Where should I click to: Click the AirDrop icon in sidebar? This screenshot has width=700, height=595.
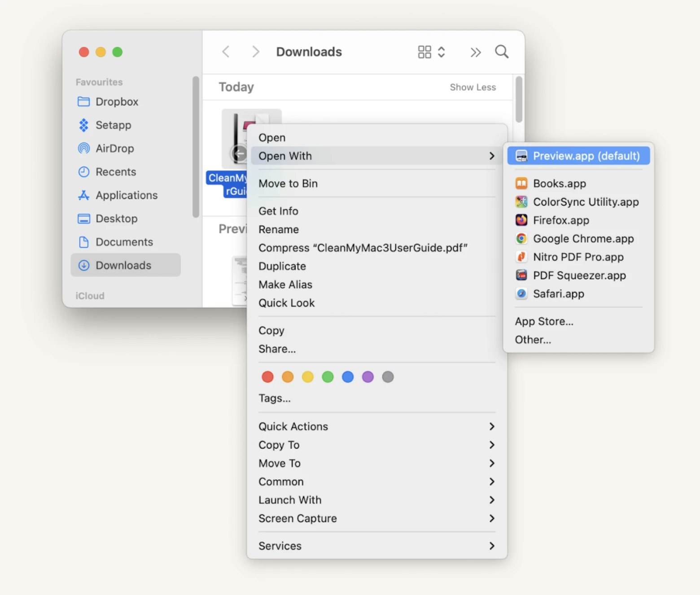83,149
